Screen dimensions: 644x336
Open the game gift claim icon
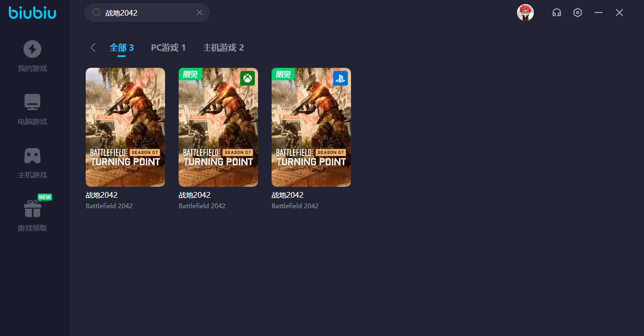32,209
